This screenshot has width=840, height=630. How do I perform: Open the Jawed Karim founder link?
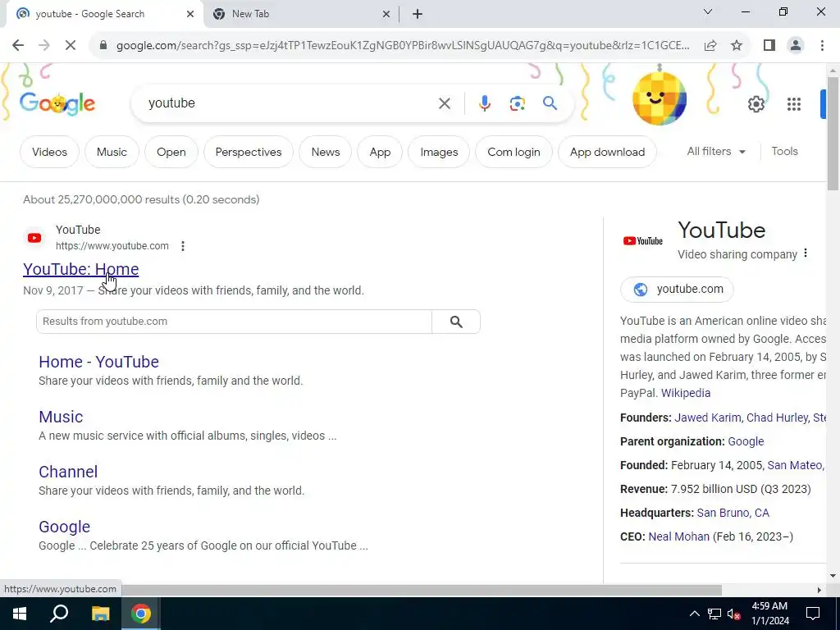[x=707, y=418]
